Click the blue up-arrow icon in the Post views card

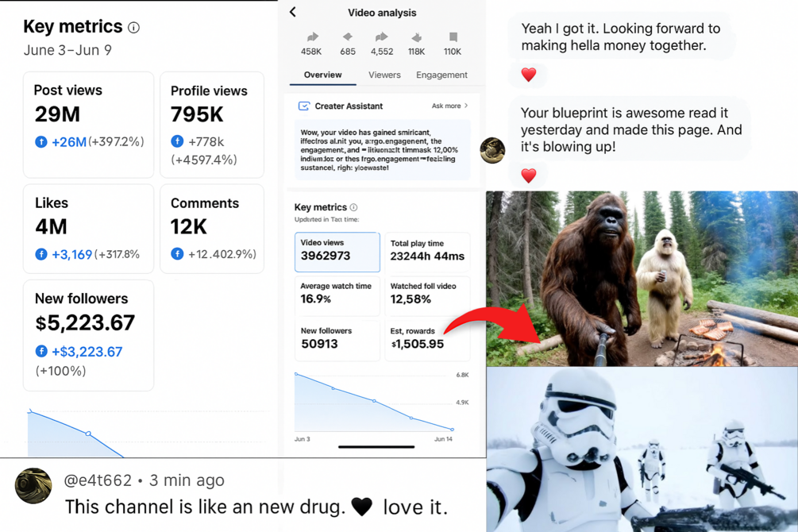tap(41, 142)
